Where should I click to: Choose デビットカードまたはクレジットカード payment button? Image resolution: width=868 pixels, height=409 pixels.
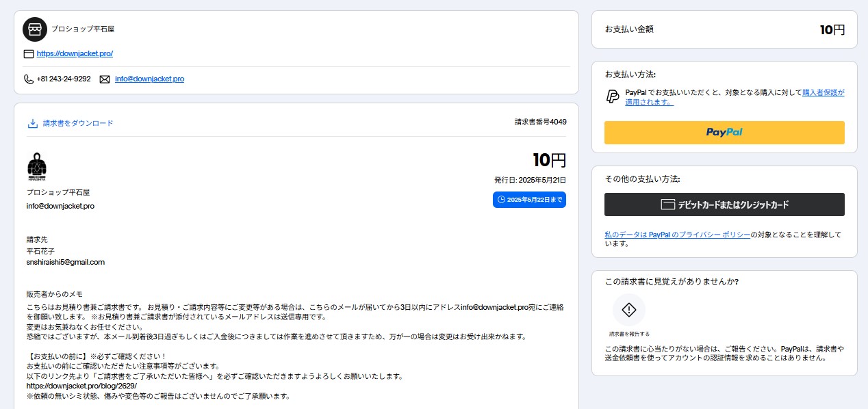click(724, 204)
